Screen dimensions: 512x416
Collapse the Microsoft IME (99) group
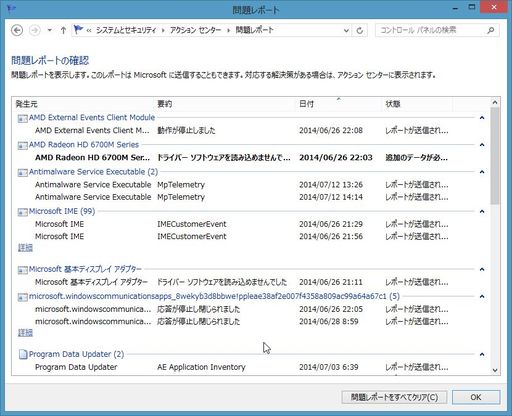click(482, 211)
